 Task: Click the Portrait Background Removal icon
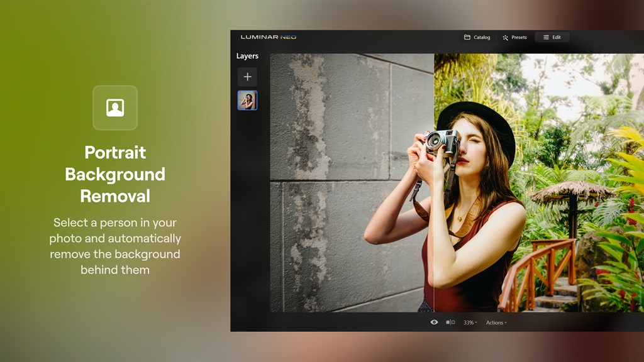pos(115,107)
